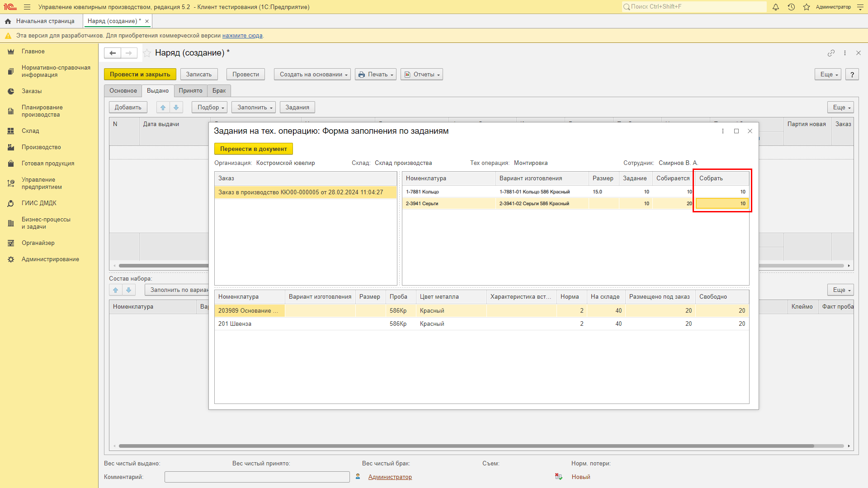Open the ГИИС ДМДК section

pos(39,203)
